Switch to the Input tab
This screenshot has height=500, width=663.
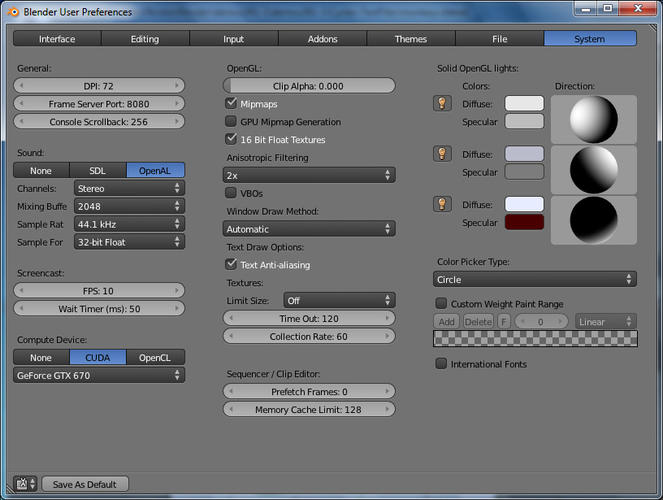233,39
